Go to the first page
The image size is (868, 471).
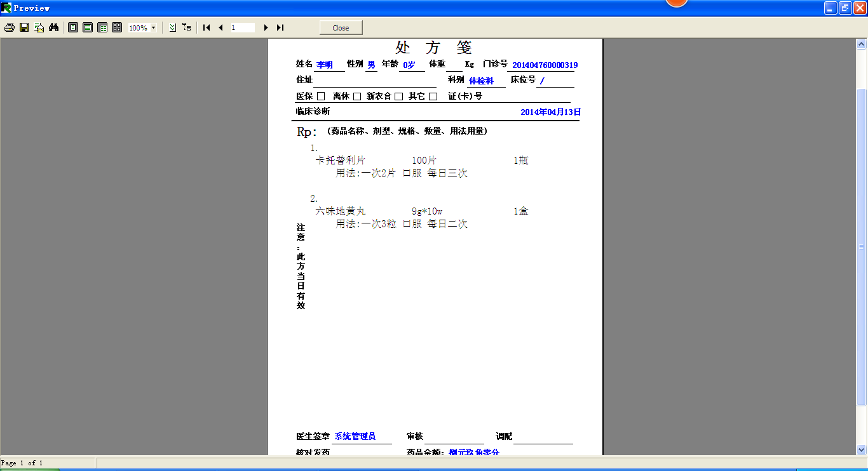207,27
